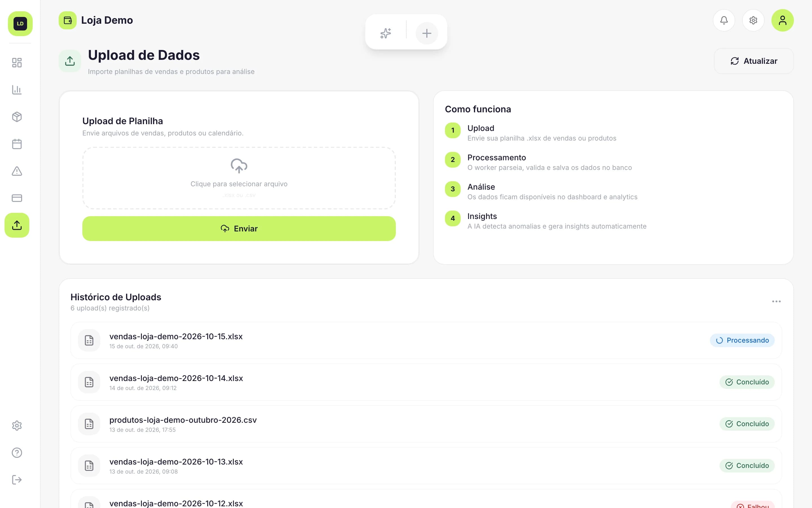This screenshot has height=508, width=812.
Task: Open the credit card icon in sidebar
Action: pos(17,198)
